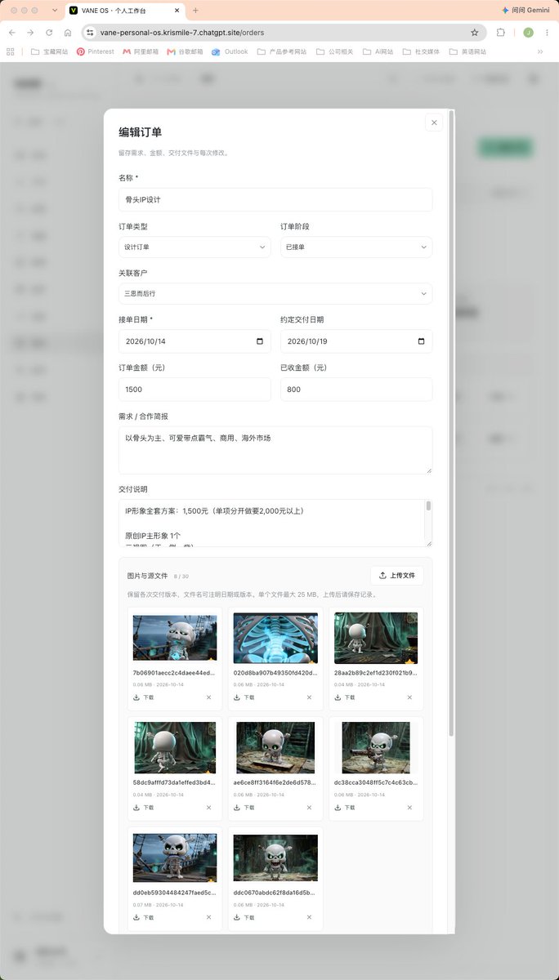Open the 英语网站 bookmark folder
The image size is (559, 980).
coord(467,51)
